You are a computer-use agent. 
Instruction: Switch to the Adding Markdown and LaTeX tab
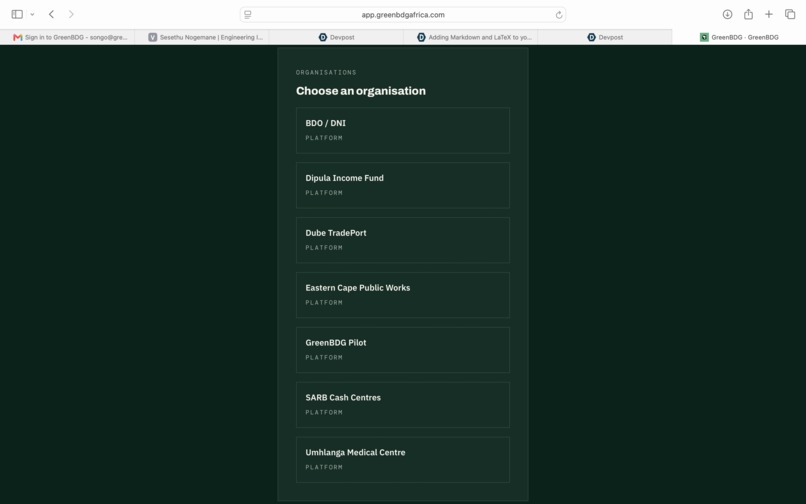click(x=470, y=37)
